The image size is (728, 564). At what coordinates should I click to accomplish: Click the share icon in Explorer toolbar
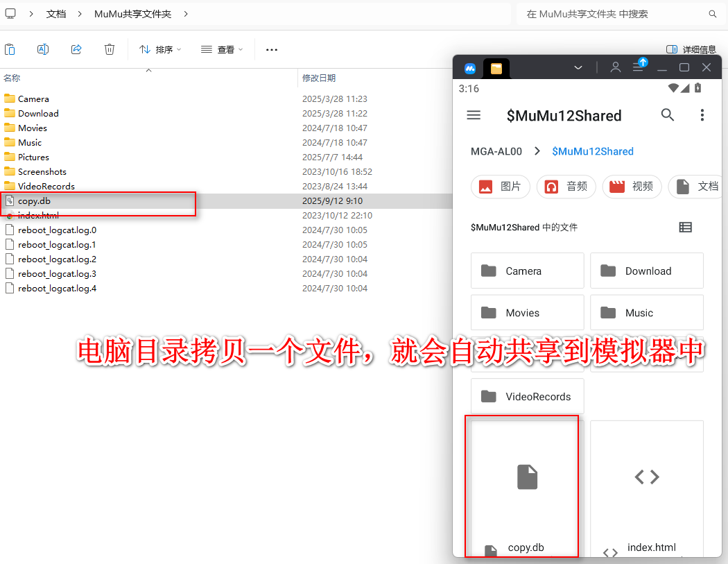tap(76, 49)
